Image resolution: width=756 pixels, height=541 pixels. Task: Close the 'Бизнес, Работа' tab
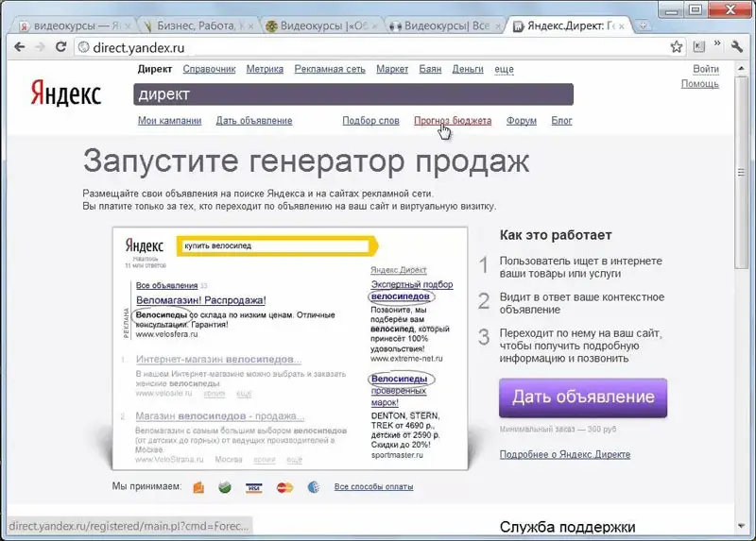250,26
